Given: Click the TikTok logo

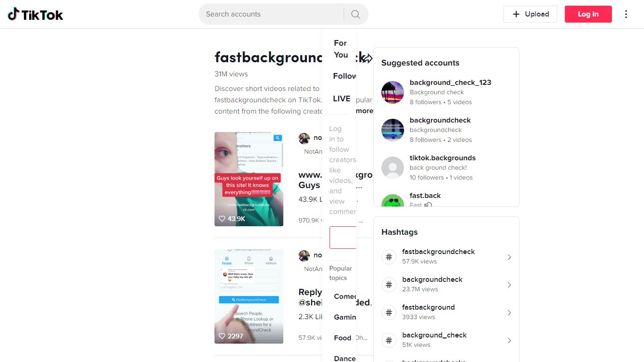Looking at the screenshot, I should [x=35, y=14].
